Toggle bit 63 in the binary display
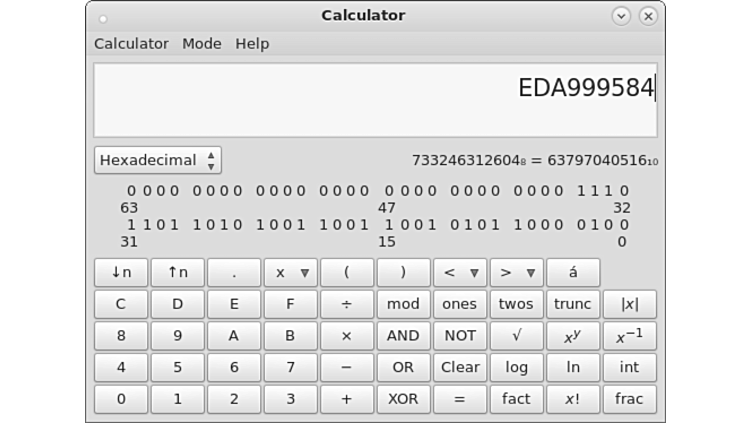The width and height of the screenshot is (752, 423). [x=132, y=191]
